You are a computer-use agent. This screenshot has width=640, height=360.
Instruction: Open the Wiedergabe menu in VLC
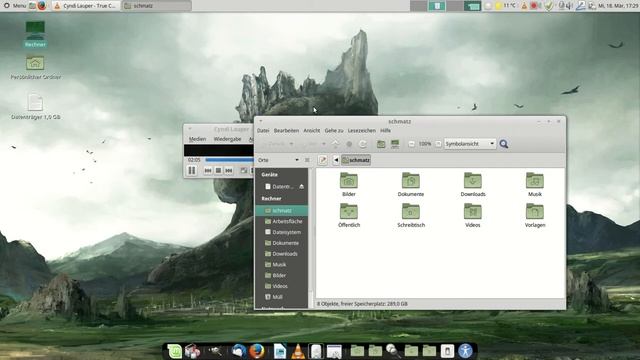point(227,139)
